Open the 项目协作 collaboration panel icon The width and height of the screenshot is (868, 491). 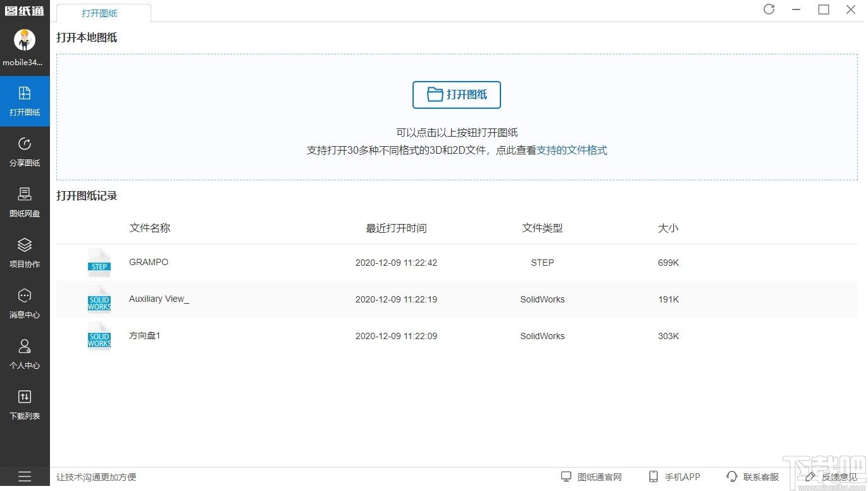pos(25,252)
